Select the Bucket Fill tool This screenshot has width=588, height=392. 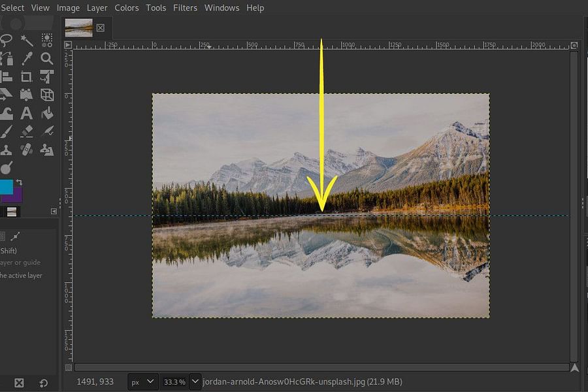tap(47, 112)
